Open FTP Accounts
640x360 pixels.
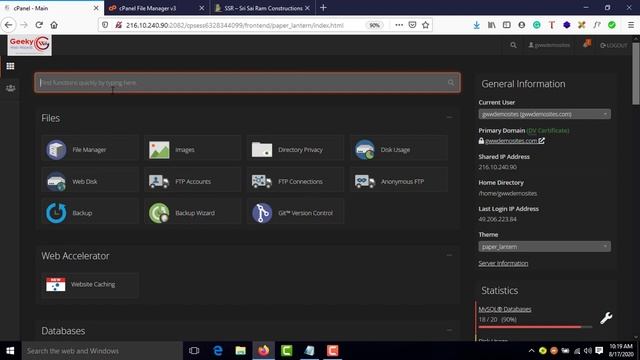[x=192, y=181]
